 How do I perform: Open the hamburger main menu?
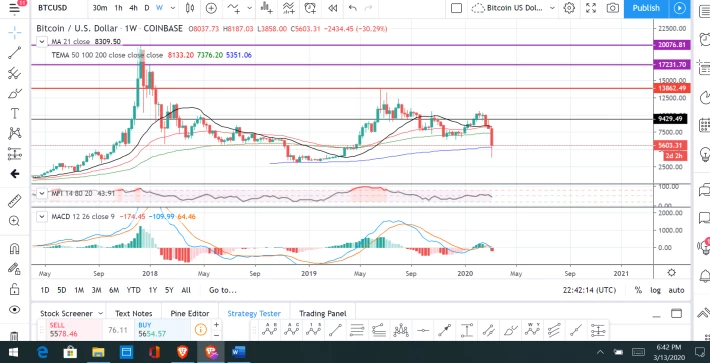[14, 8]
